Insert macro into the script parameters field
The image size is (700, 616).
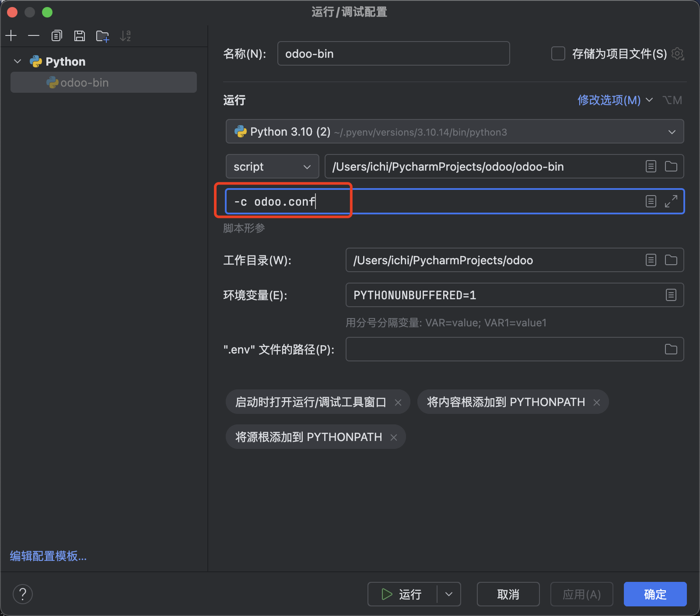651,201
